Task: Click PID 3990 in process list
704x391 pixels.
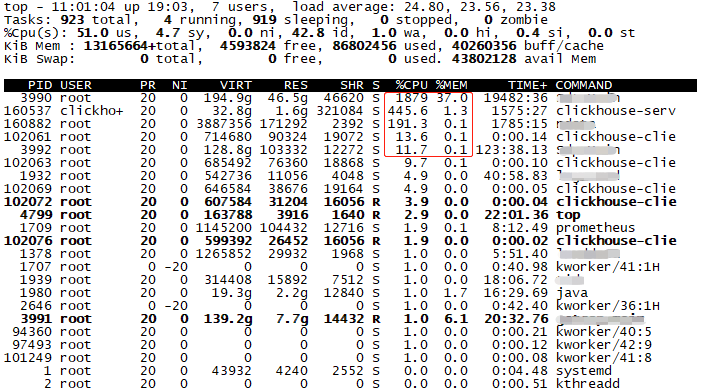Action: pyautogui.click(x=36, y=98)
